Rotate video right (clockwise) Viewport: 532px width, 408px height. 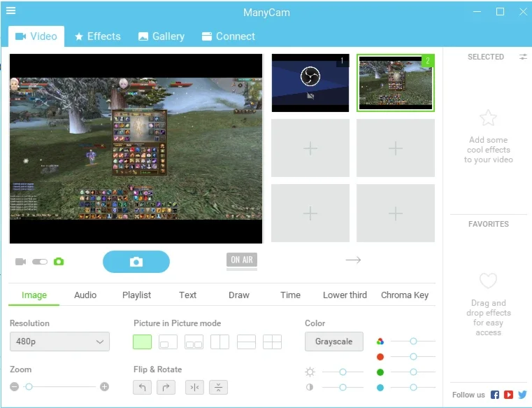point(166,387)
